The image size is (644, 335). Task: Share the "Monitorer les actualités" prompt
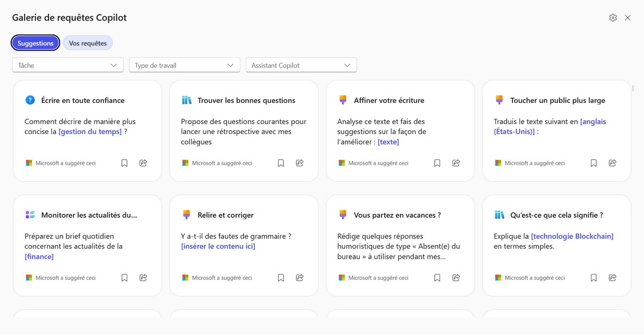[x=143, y=278]
